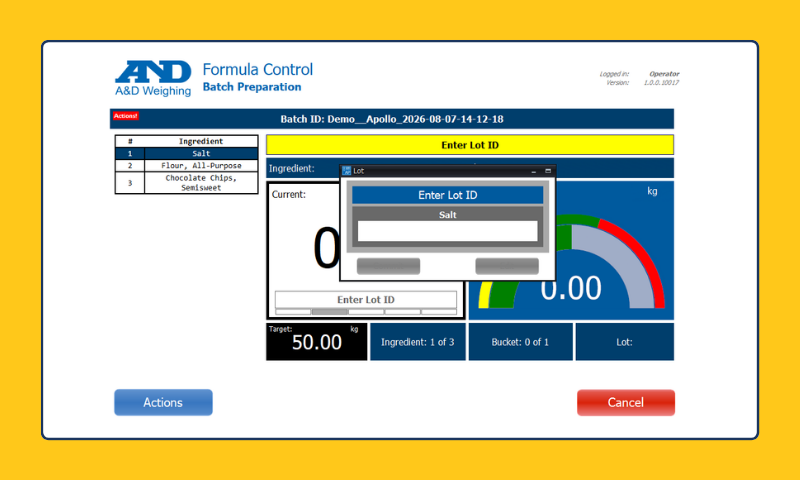Click the Current: weight label
The width and height of the screenshot is (800, 480).
click(289, 194)
